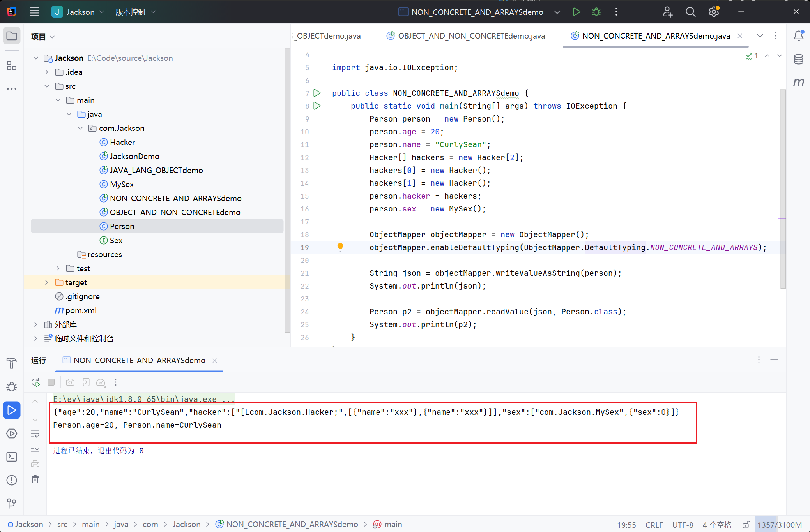Image resolution: width=810 pixels, height=532 pixels.
Task: Toggle the Run tool window button
Action: pos(12,410)
